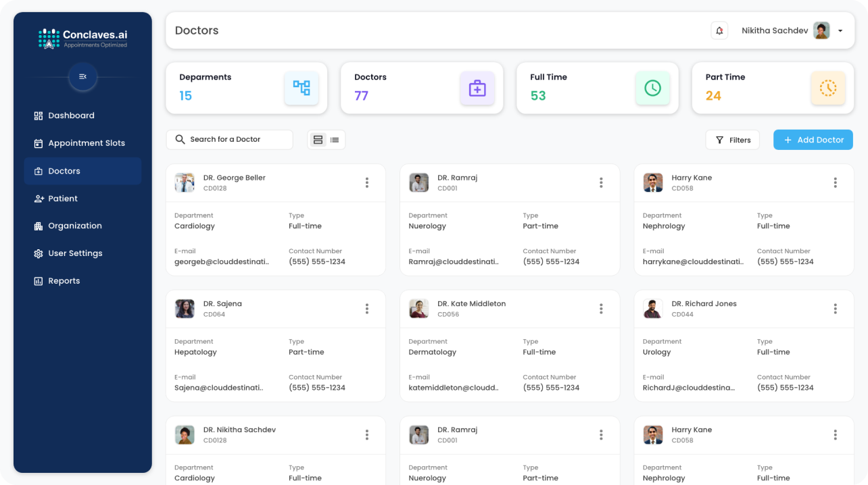Navigate to User Settings page
Viewport: 868px width, 485px height.
[75, 253]
